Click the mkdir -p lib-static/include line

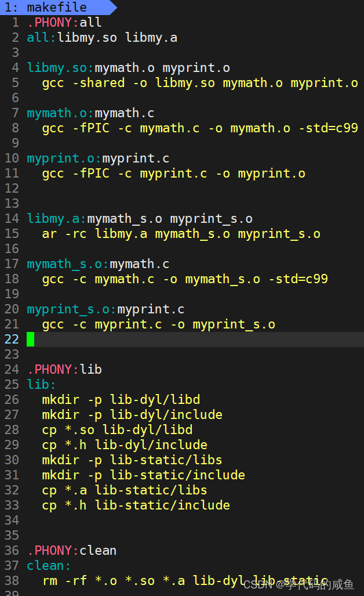pyautogui.click(x=143, y=475)
